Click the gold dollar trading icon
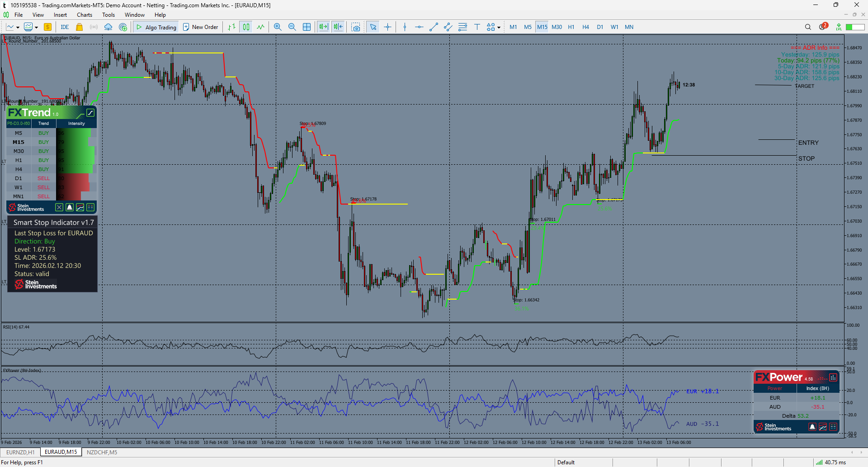Image resolution: width=868 pixels, height=467 pixels. [47, 27]
